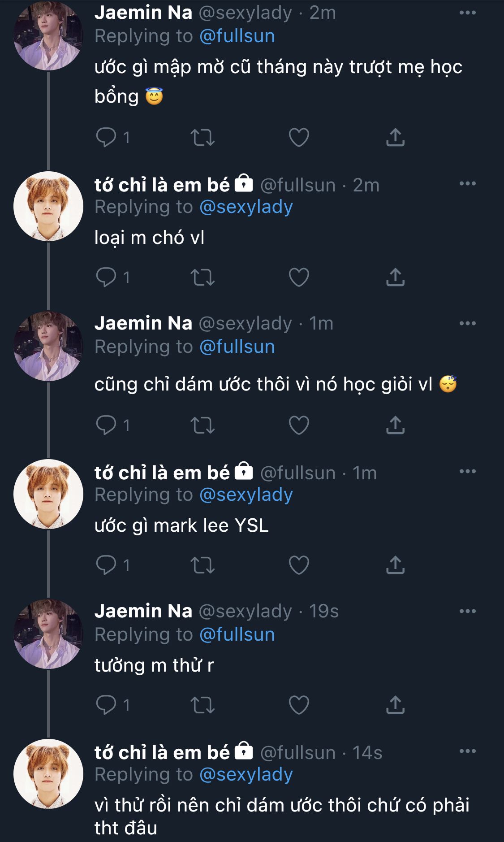Image resolution: width=504 pixels, height=842 pixels.
Task: Share the "ước gì mark lee YSL" tweet
Action: pos(395,565)
